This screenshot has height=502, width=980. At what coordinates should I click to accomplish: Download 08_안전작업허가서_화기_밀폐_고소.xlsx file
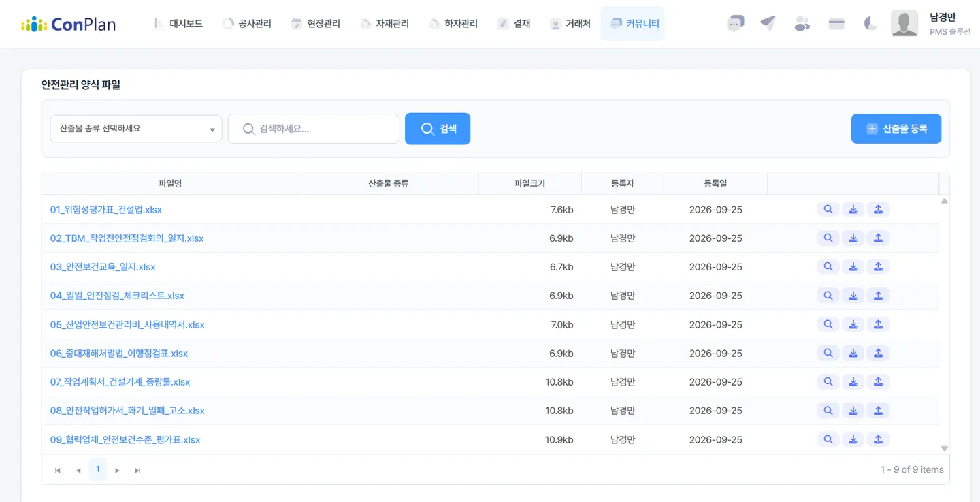coord(853,411)
